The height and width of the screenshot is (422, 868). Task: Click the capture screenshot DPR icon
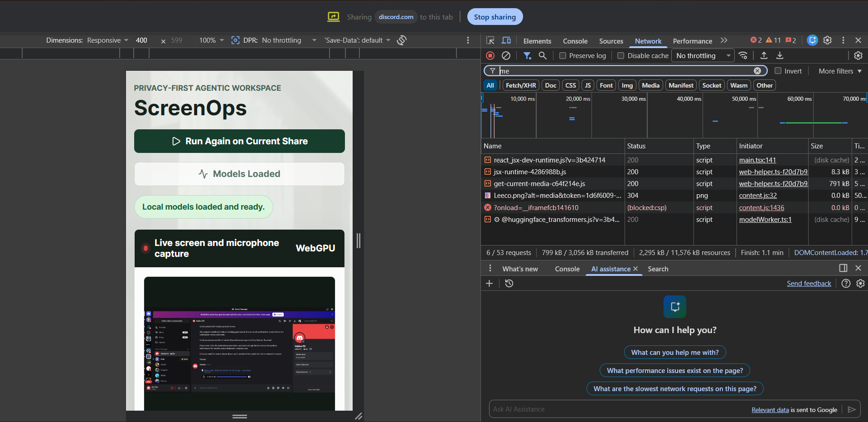click(235, 40)
